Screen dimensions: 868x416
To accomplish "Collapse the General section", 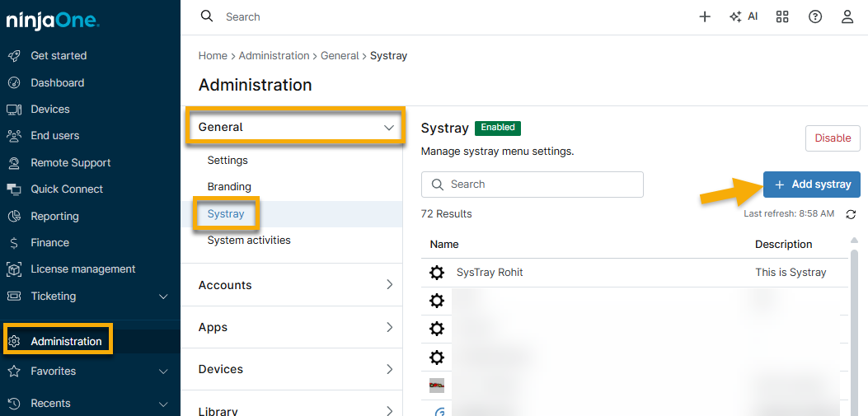I will tap(389, 128).
